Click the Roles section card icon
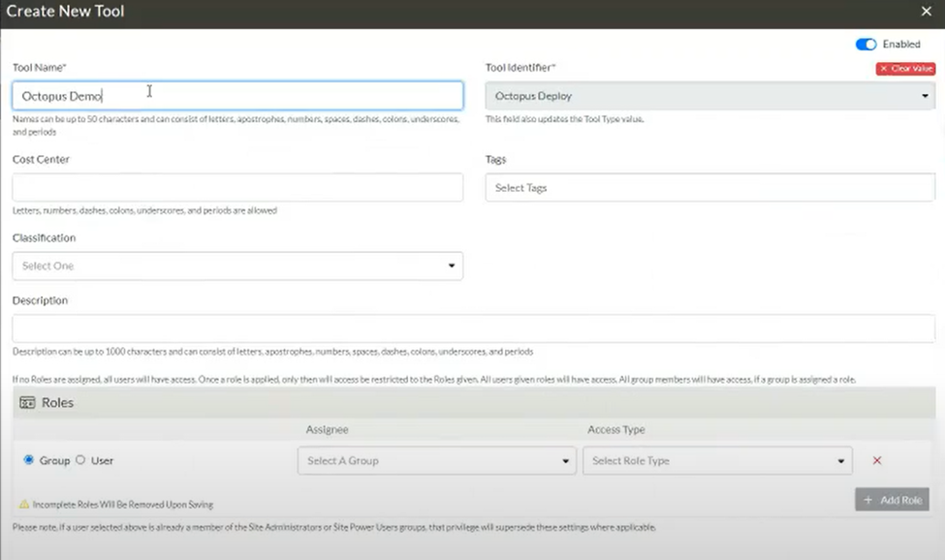Image resolution: width=945 pixels, height=560 pixels. [x=28, y=403]
